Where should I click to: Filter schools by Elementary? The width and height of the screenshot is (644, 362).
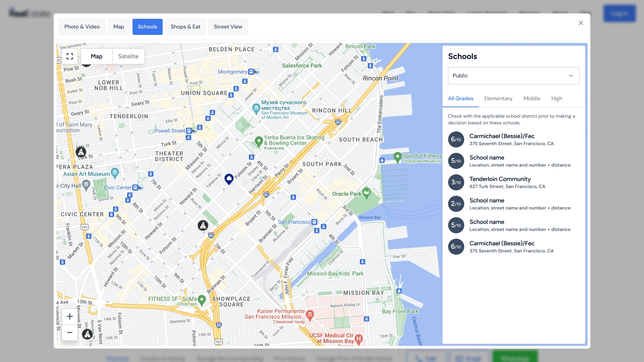[x=498, y=99]
